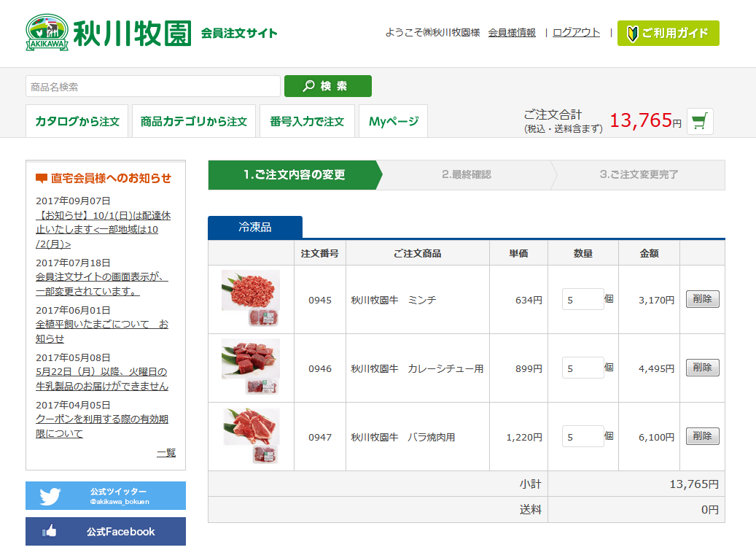Open the 全植平飼いたまご notice link
This screenshot has width=756, height=550.
click(x=102, y=331)
